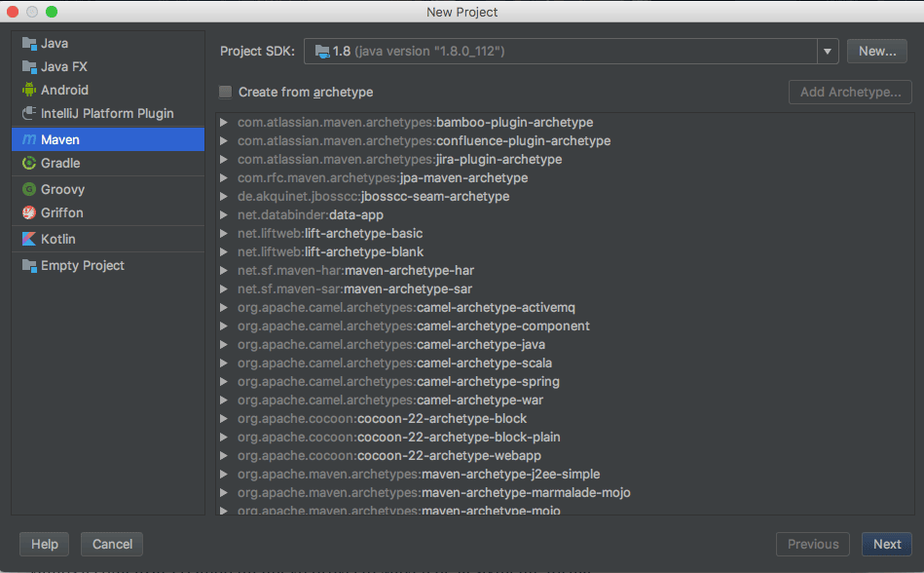Expand the maven-archetype-marmalade-mojo node
This screenshot has height=573, width=924.
[x=224, y=493]
